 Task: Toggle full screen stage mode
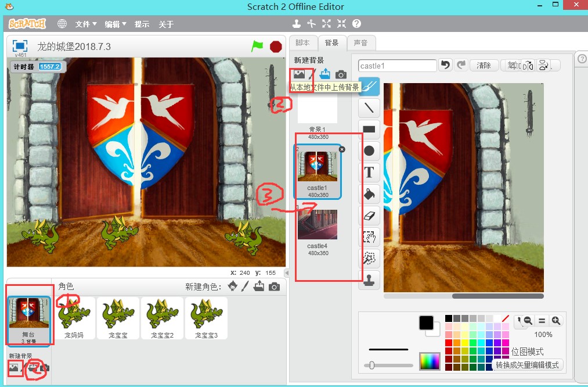(x=20, y=46)
